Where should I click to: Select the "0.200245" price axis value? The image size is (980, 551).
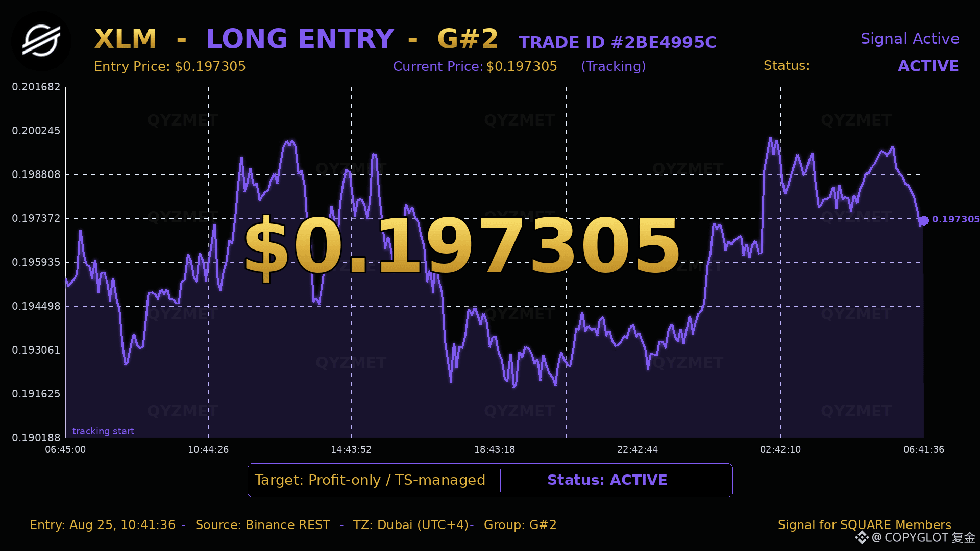[36, 131]
